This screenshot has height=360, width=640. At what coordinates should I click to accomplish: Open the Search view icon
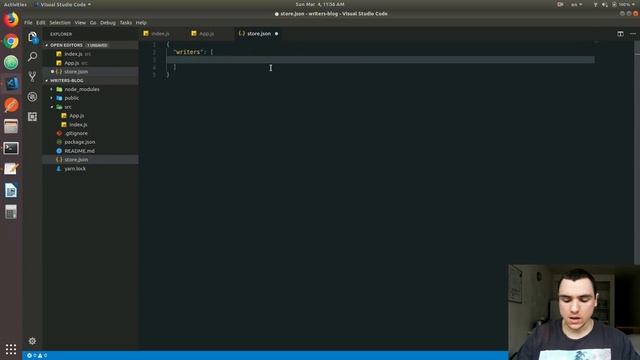click(x=32, y=57)
